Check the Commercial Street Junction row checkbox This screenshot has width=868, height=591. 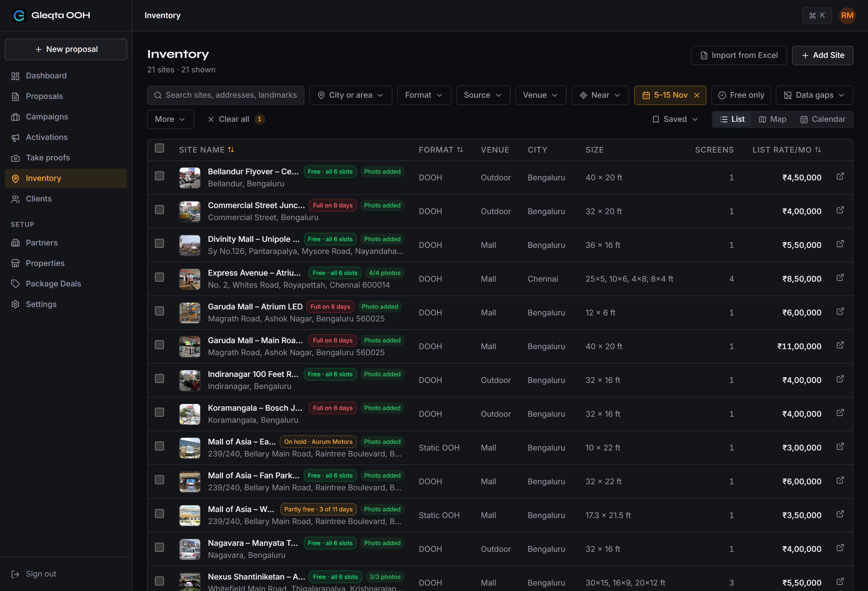(x=159, y=210)
